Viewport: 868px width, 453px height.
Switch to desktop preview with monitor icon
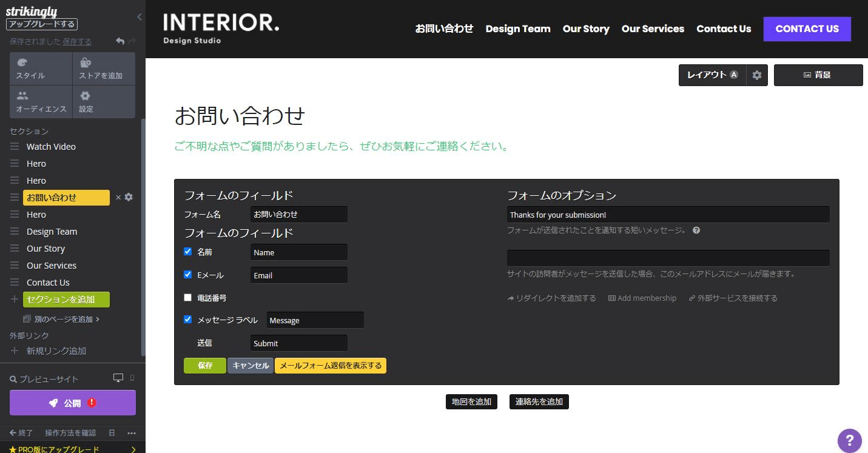click(118, 377)
